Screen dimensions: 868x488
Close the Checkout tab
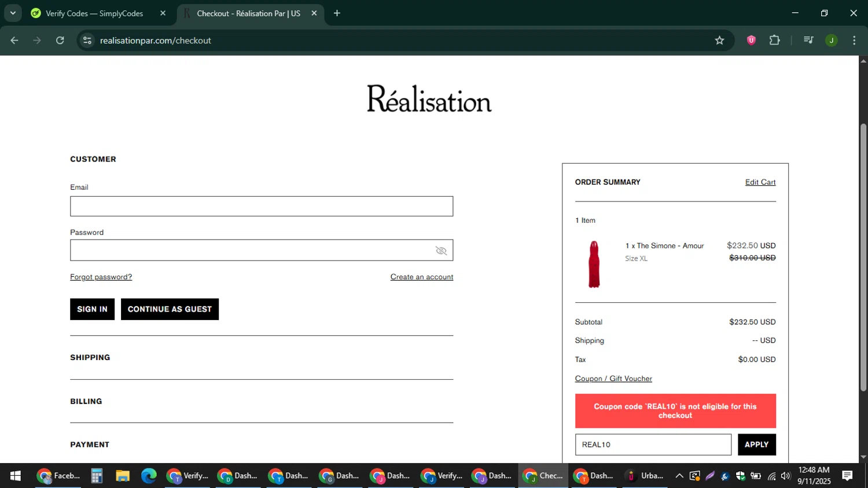[314, 13]
